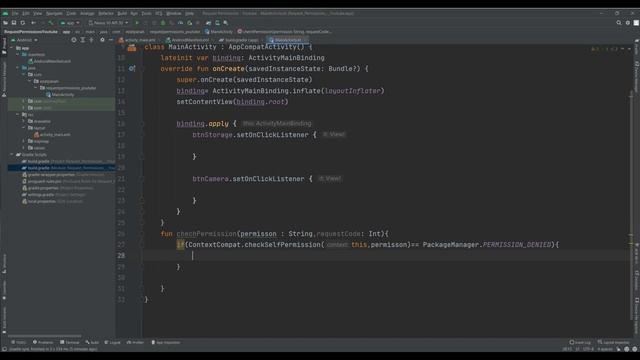
Task: Open the TODO tool window
Action: 19,342
